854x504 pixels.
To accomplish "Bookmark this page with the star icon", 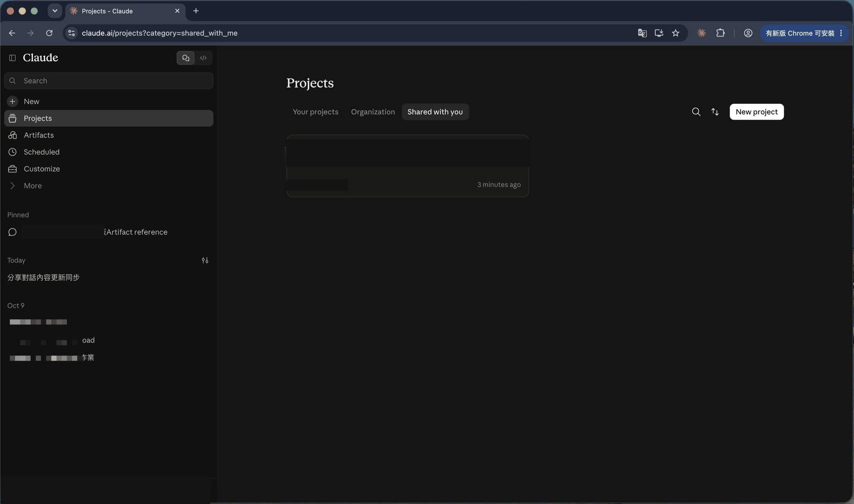I will pos(676,33).
